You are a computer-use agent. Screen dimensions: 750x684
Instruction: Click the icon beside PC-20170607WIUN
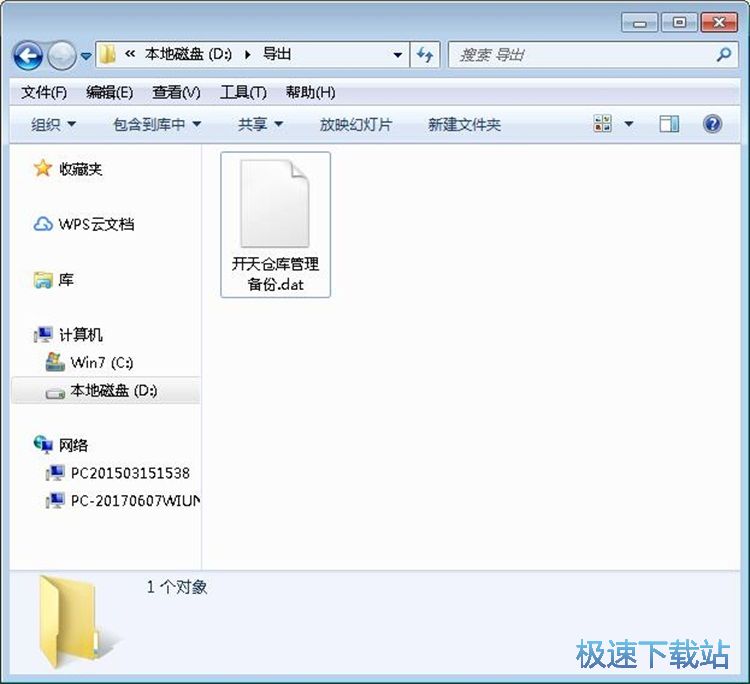click(55, 501)
